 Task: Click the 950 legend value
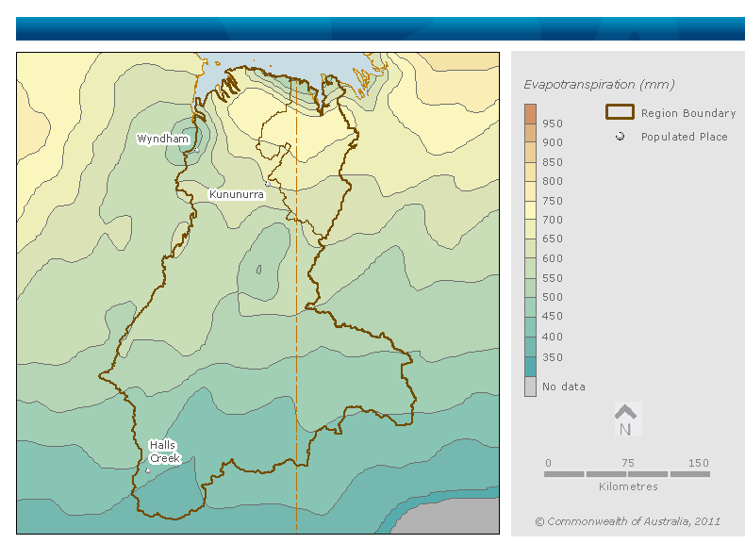553,124
